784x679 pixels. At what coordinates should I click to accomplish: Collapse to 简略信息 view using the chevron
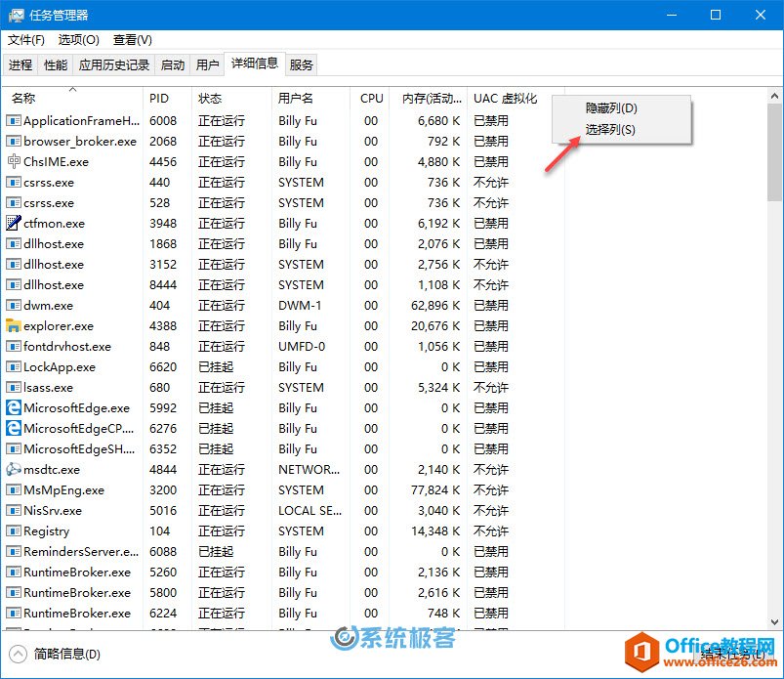pos(18,654)
